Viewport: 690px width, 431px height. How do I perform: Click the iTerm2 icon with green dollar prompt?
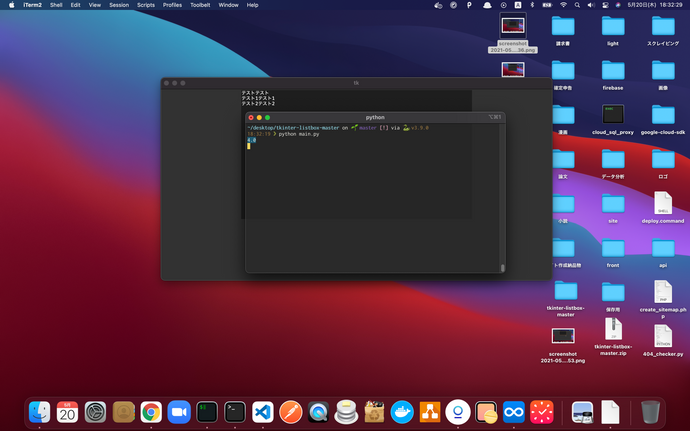pyautogui.click(x=207, y=413)
